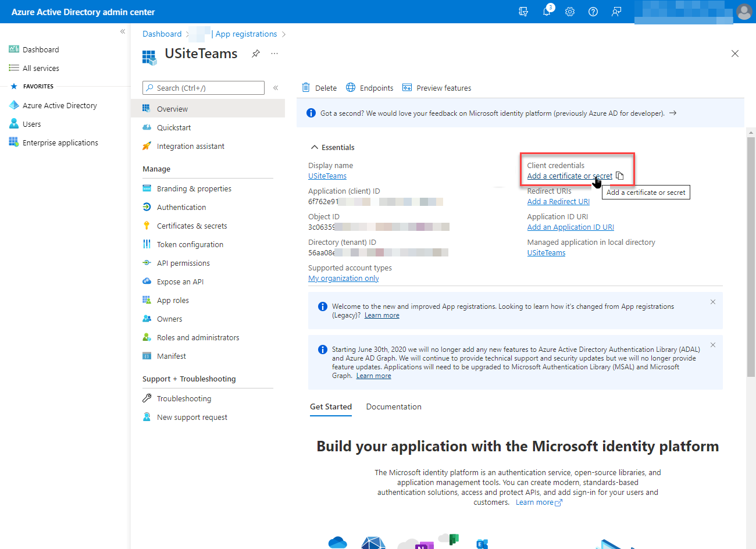
Task: Dismiss the Welcome to App registrations banner
Action: 713,302
